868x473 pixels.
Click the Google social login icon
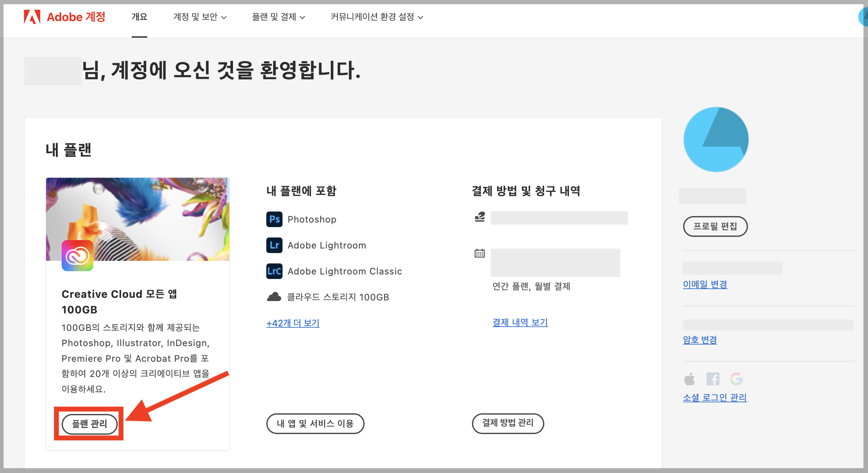736,379
